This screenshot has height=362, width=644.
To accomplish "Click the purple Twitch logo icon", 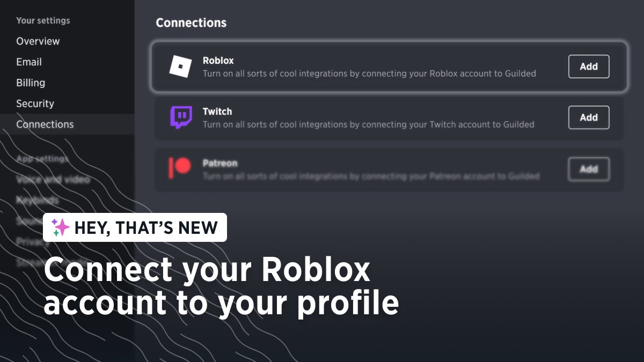I will (181, 117).
